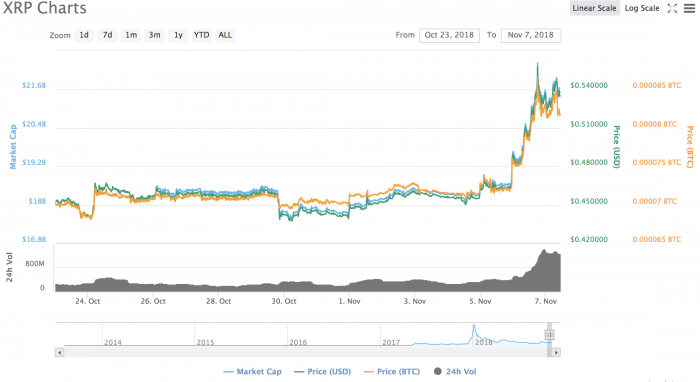Click the 3. Nov axis date
The height and width of the screenshot is (382, 700).
pyautogui.click(x=415, y=301)
